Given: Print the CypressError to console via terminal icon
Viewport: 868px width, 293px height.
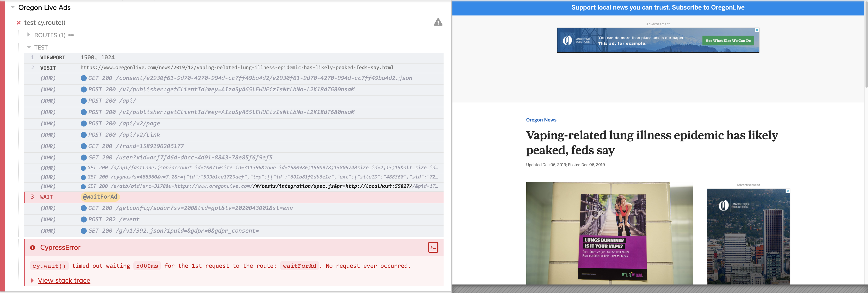Looking at the screenshot, I should coord(433,247).
